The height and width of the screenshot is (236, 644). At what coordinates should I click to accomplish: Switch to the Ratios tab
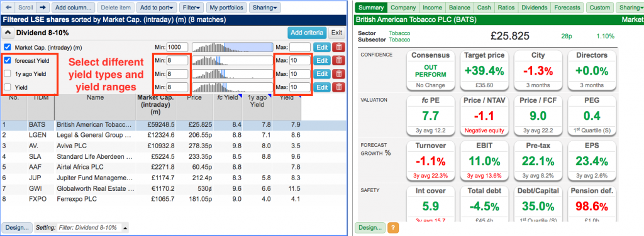pyautogui.click(x=506, y=8)
